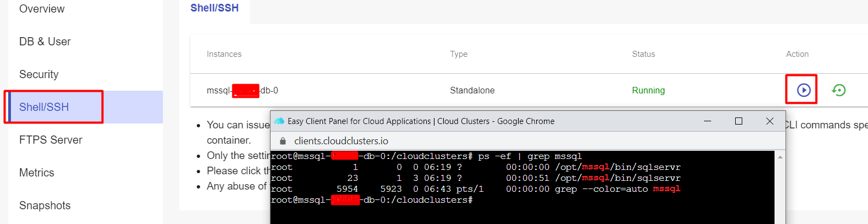Click the Running status text
The height and width of the screenshot is (224, 868).
pos(648,90)
